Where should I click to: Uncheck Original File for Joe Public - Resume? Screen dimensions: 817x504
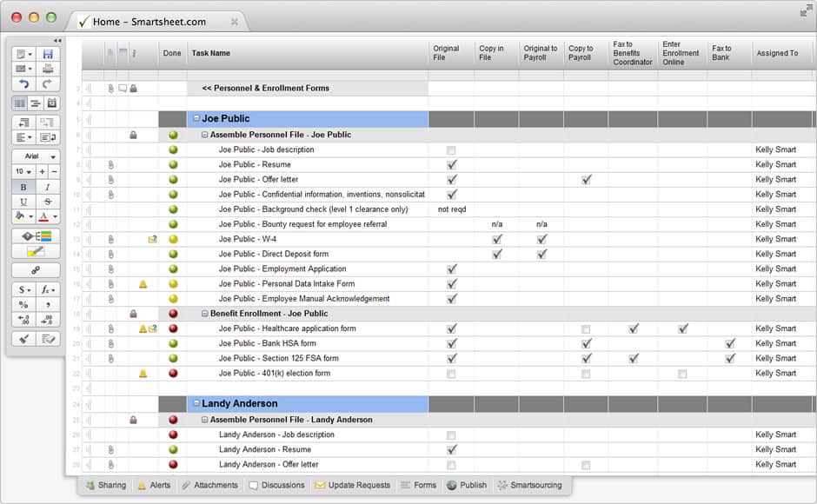tap(451, 164)
